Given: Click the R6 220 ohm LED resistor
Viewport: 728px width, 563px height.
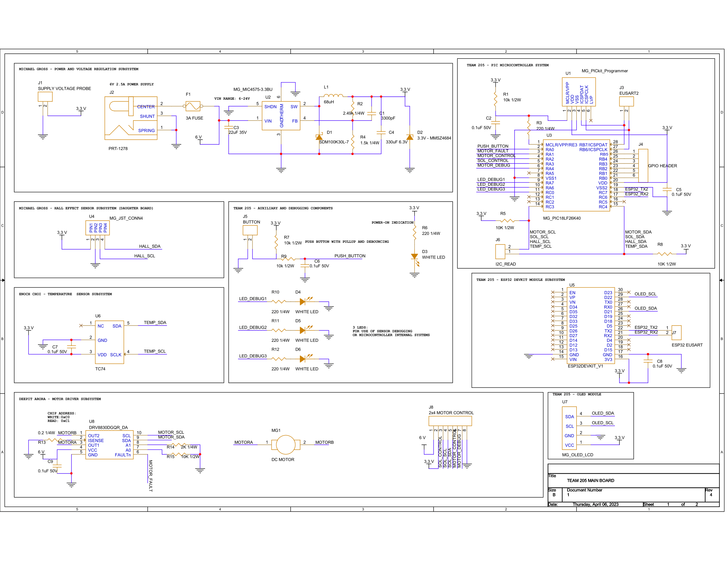Looking at the screenshot, I should [415, 232].
